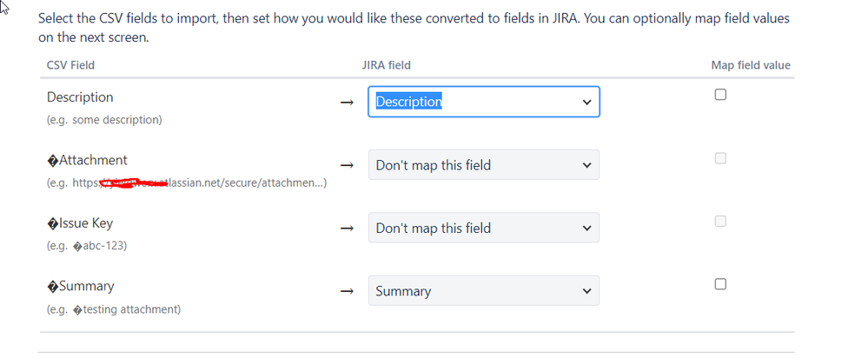The image size is (868, 358).
Task: Enable Map field value for Description
Action: click(x=720, y=96)
